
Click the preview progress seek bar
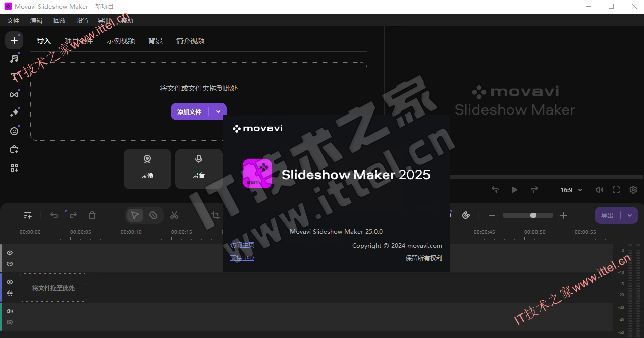point(547,177)
